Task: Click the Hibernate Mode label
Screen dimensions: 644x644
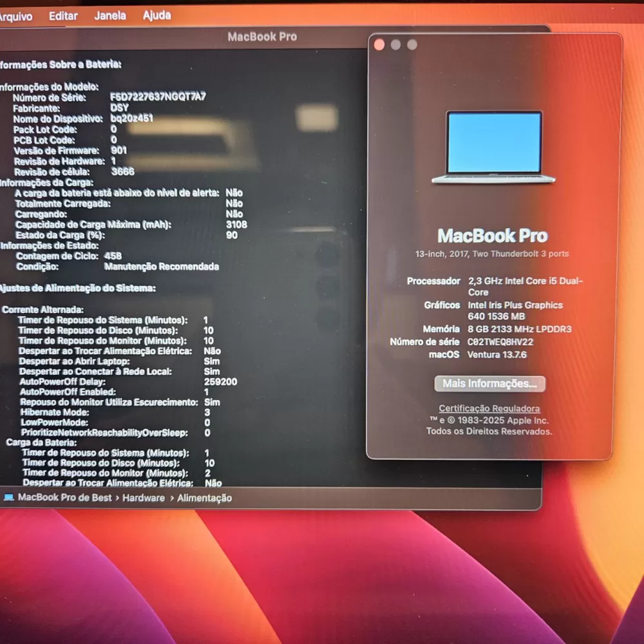Action: (x=55, y=412)
